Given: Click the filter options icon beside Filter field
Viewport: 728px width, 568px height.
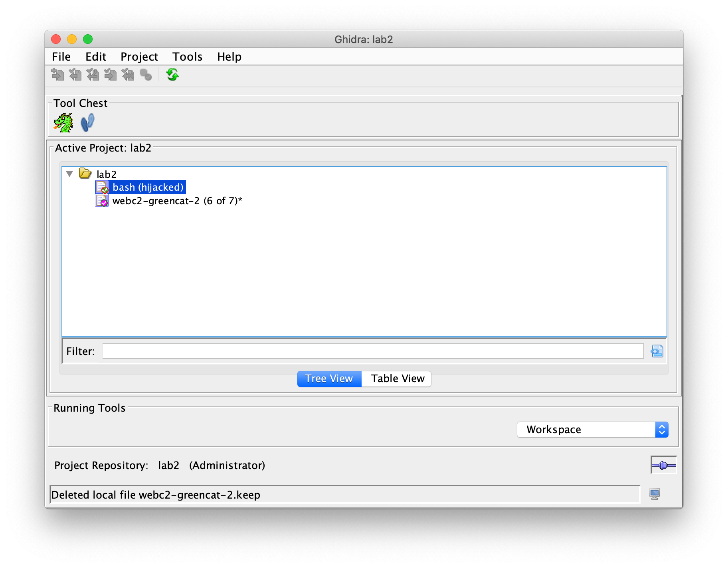Looking at the screenshot, I should point(657,351).
